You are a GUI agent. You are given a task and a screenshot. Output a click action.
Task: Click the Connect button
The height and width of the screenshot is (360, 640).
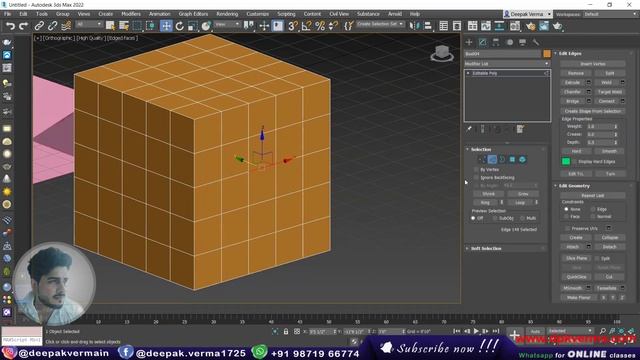tap(607, 101)
